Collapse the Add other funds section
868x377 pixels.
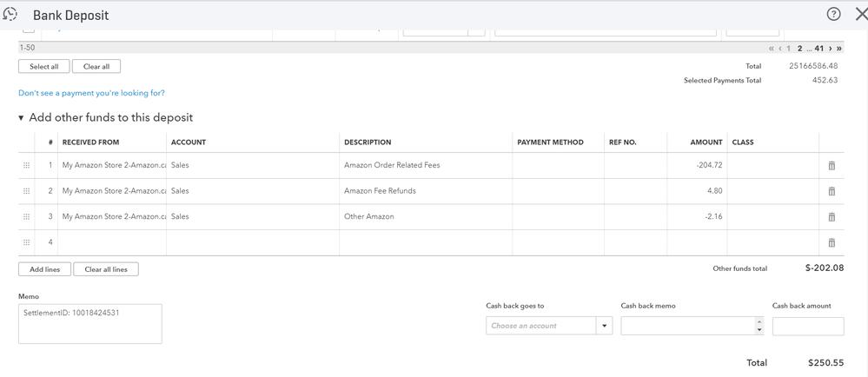21,118
